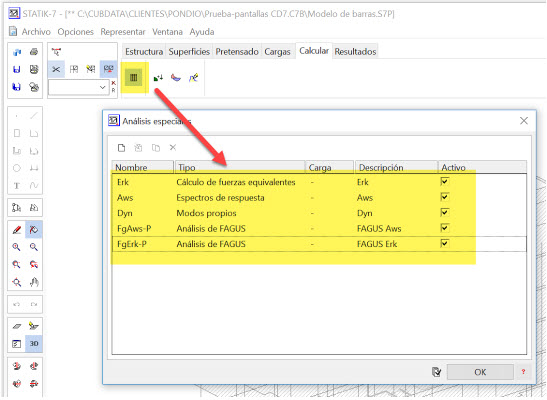Click the Erk name cell
The image size is (547, 400).
[x=123, y=182]
